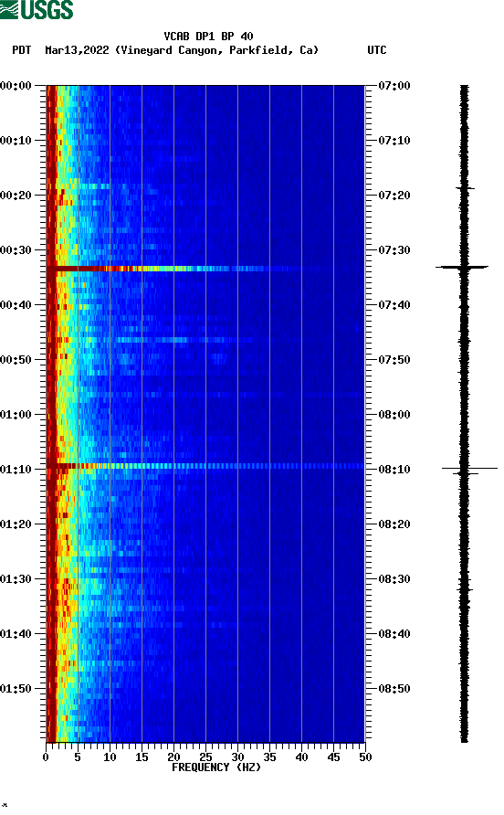Click the broadband event band just before 01:10
The image size is (504, 815).
205,466
